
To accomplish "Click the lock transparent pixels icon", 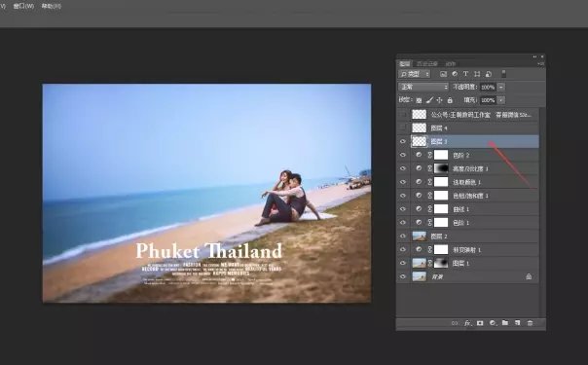I will (419, 100).
